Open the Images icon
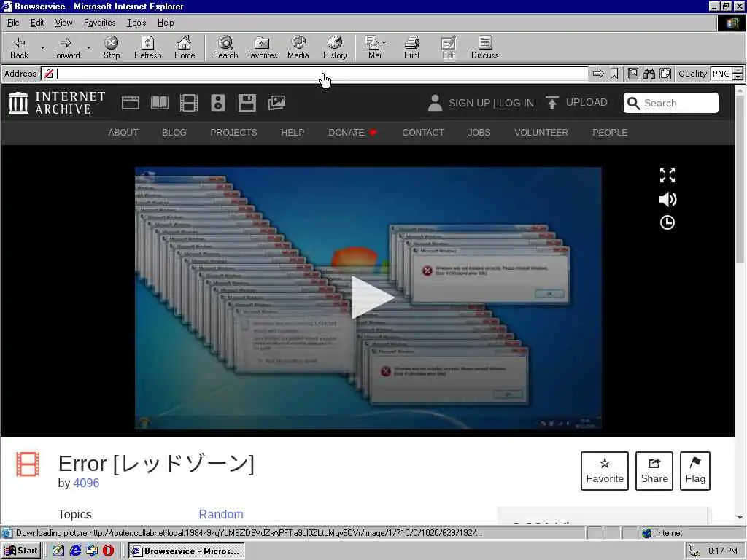The height and width of the screenshot is (560, 747). [276, 103]
